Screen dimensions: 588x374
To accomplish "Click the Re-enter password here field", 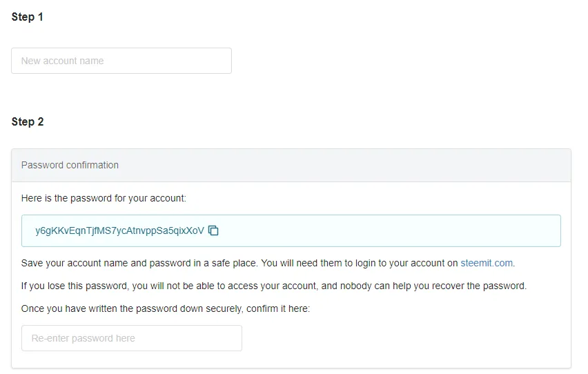I will (132, 338).
